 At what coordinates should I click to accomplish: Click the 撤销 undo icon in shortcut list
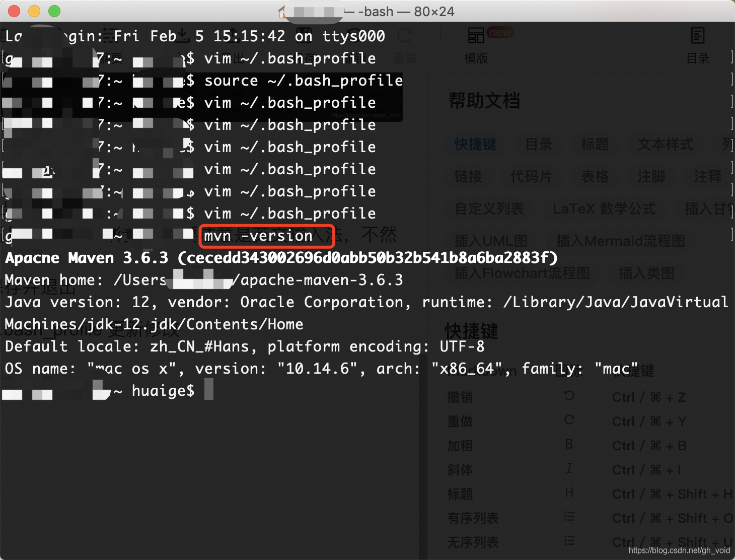click(x=569, y=396)
